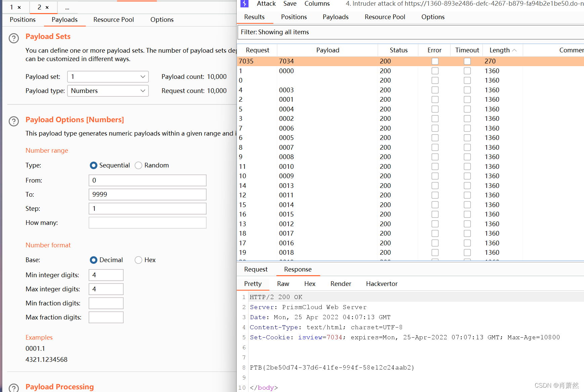Click the Min integer digits field
This screenshot has width=584, height=392.
click(x=106, y=275)
